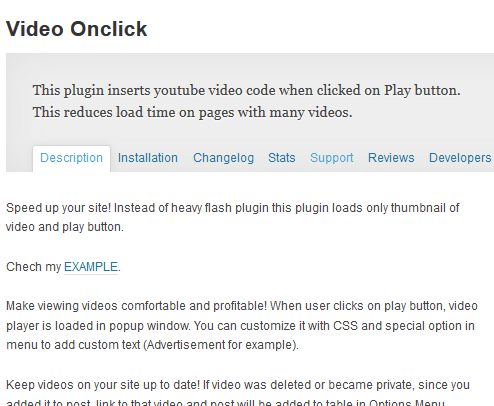Click the word CSS in the paragraph
This screenshot has width=494, height=406.
(x=346, y=326)
